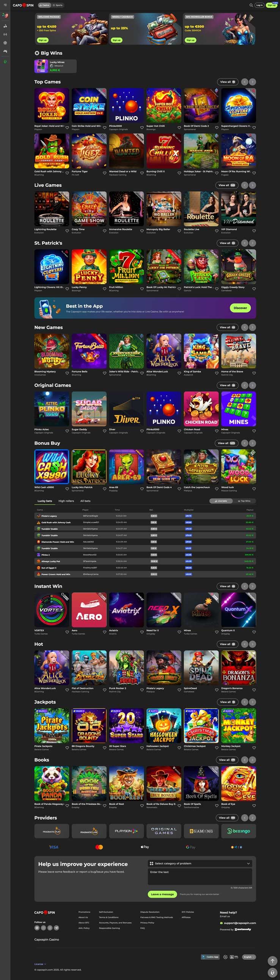Toggle favorite heart for Mines original game

click(254, 431)
